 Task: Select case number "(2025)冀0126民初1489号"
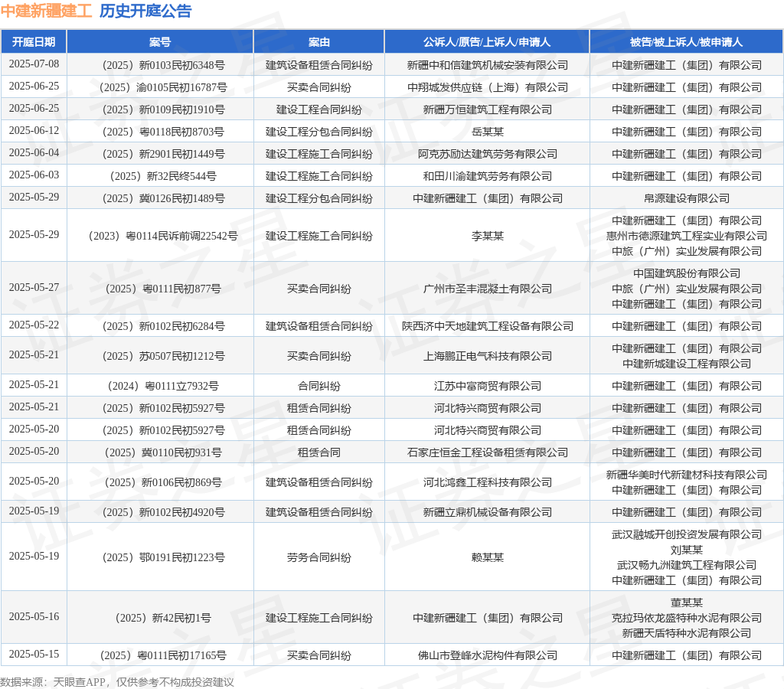(160, 198)
